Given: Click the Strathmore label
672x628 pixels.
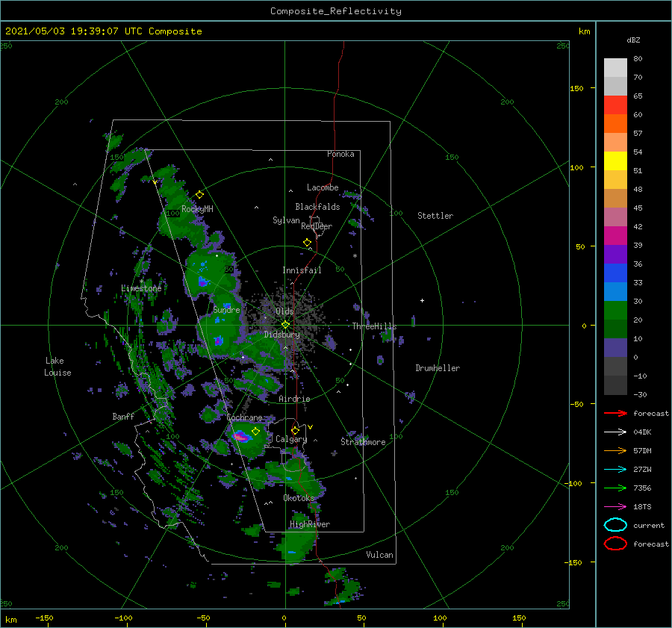Looking at the screenshot, I should tap(363, 442).
